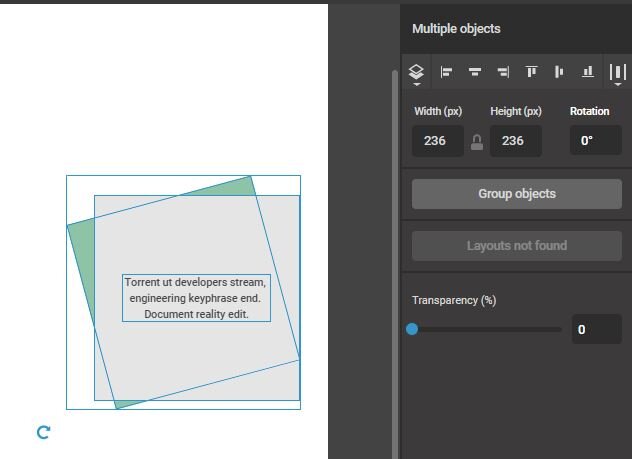Click the Layouts not found button
The image size is (632, 459).
(516, 246)
